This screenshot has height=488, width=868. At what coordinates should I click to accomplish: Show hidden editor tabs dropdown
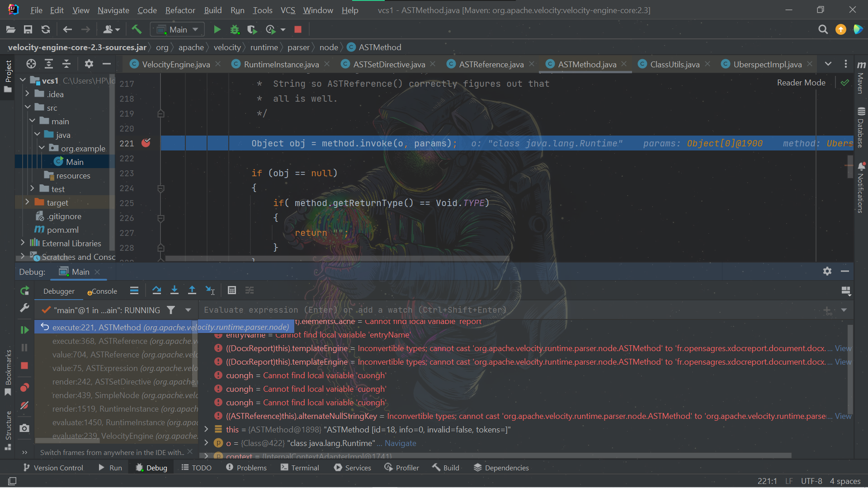[828, 64]
